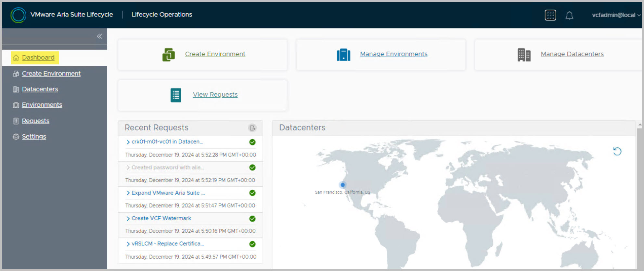Screen dimensions: 644x271
Task: Expand the crk01-m01-vc01 request entry
Action: tap(128, 142)
